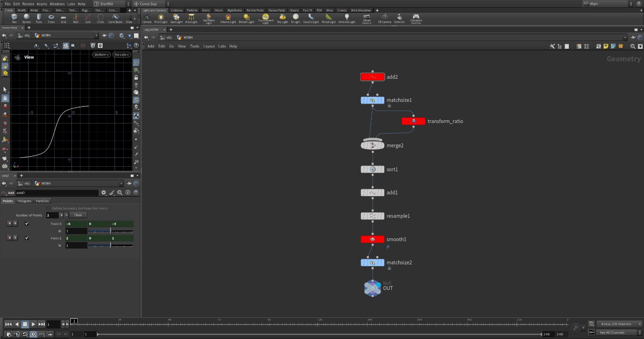Open network editor sticky note tool

pos(606,46)
